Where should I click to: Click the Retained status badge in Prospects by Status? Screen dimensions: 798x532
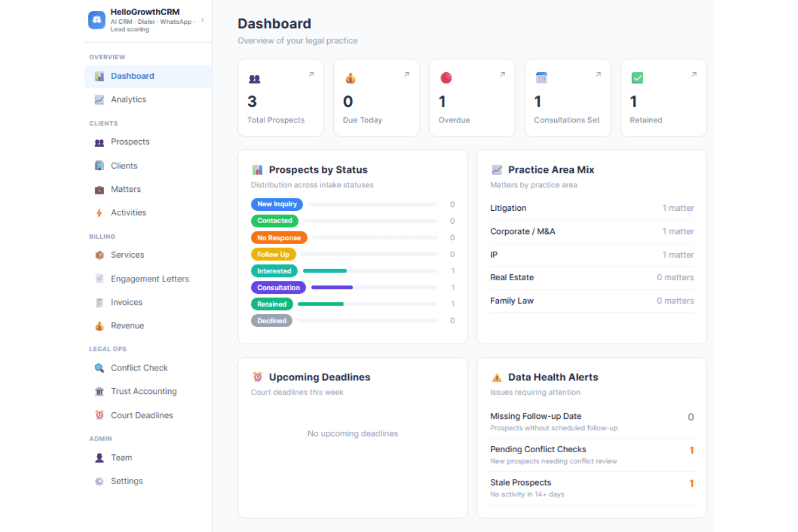pos(272,305)
